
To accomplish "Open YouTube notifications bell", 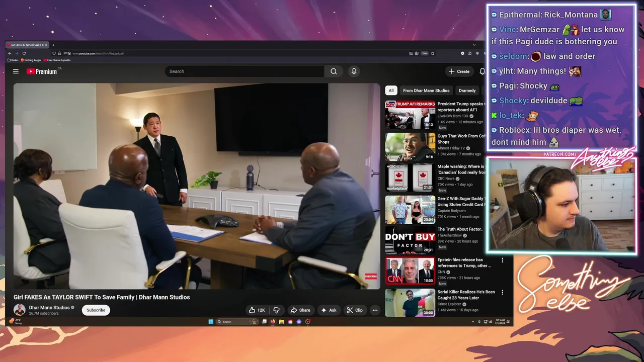I will [482, 71].
